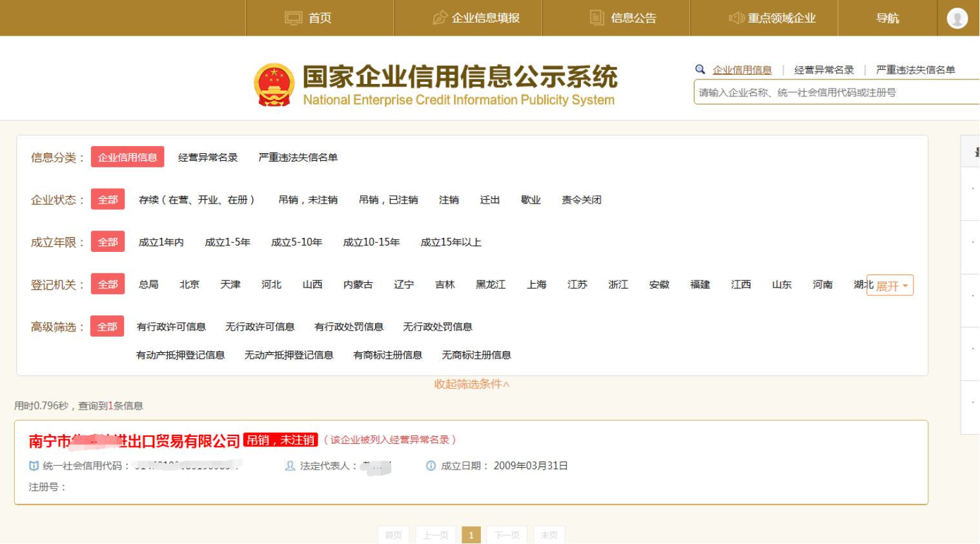Collapse filters via 收起筛选条件

pyautogui.click(x=472, y=384)
